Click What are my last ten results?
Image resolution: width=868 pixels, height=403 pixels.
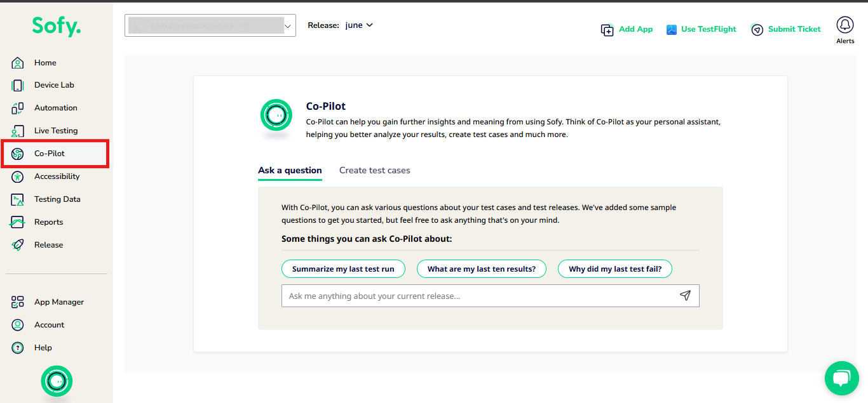point(482,269)
